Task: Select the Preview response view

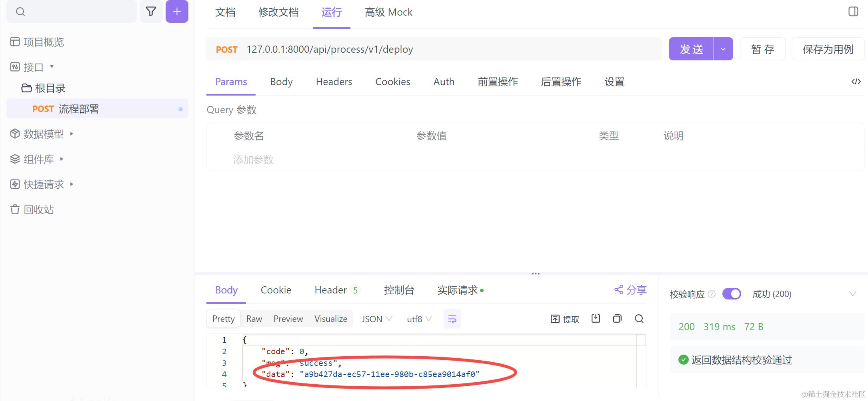Action: coord(288,319)
